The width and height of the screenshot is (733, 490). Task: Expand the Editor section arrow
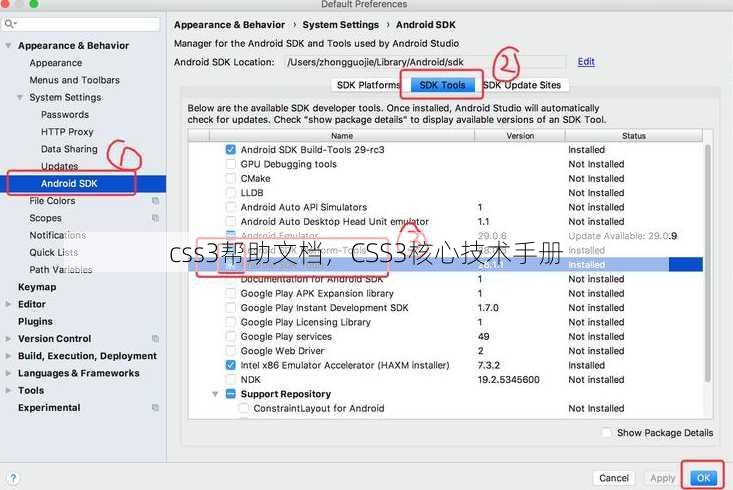(x=8, y=304)
